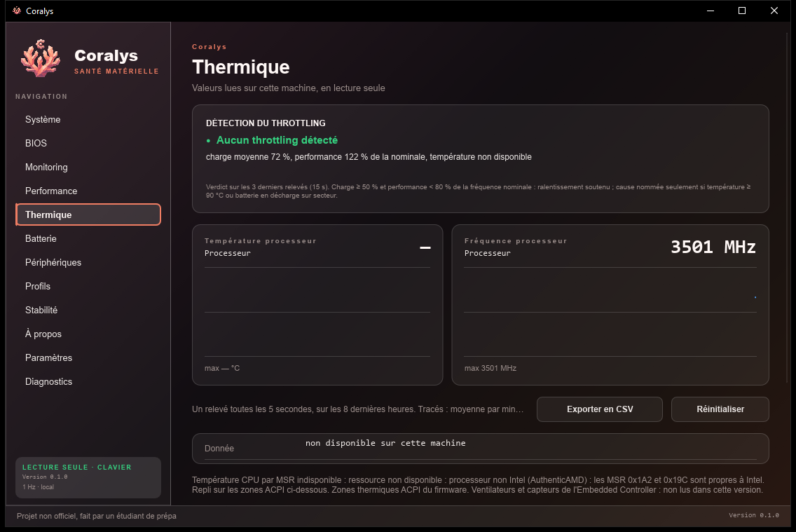
Task: Click the Version 0.1.0 footer label
Action: [754, 515]
